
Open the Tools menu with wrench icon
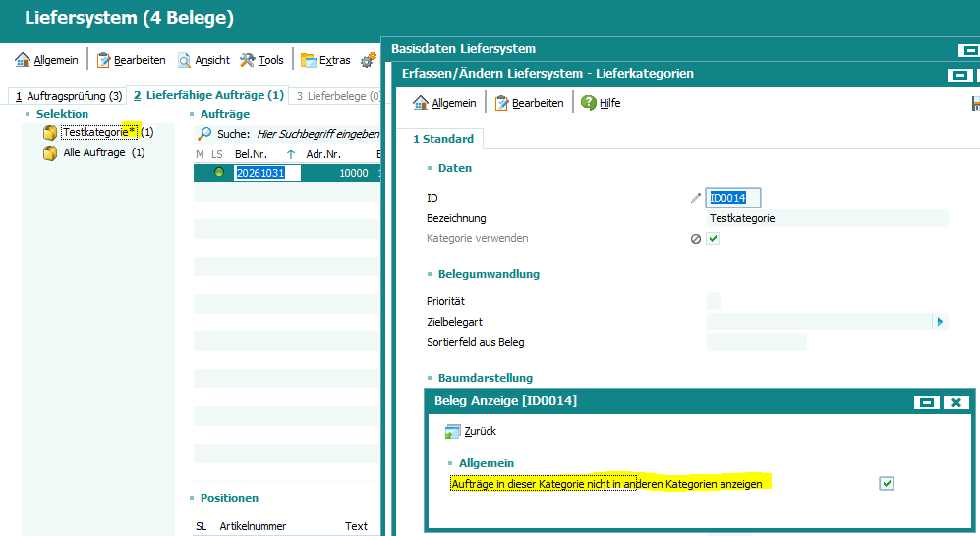point(261,60)
